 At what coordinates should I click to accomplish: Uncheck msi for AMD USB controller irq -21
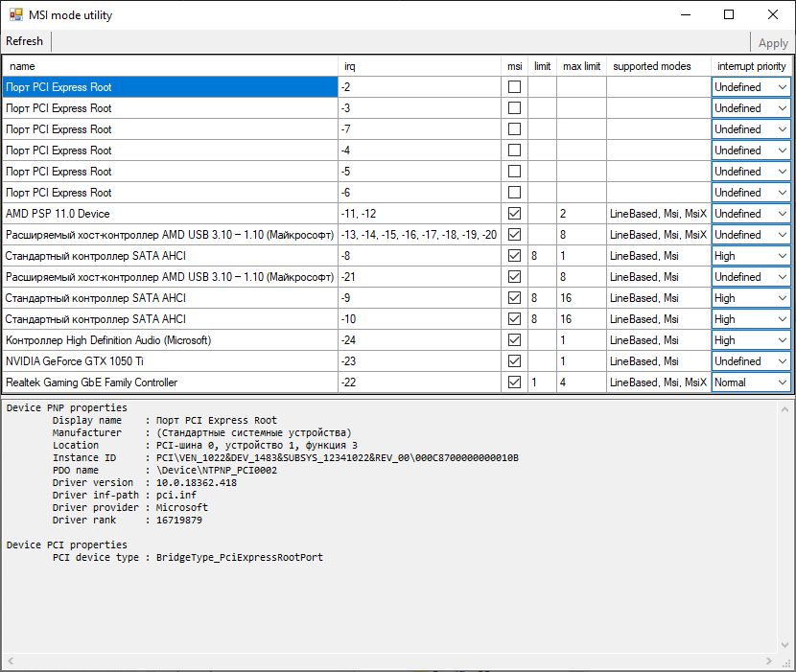pos(514,277)
